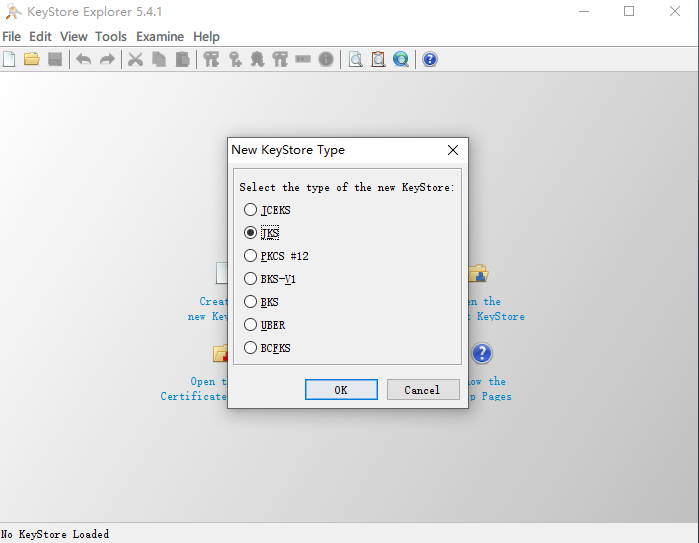Click the Examine SSL globe toolbar icon
The image size is (699, 543).
pyautogui.click(x=401, y=59)
